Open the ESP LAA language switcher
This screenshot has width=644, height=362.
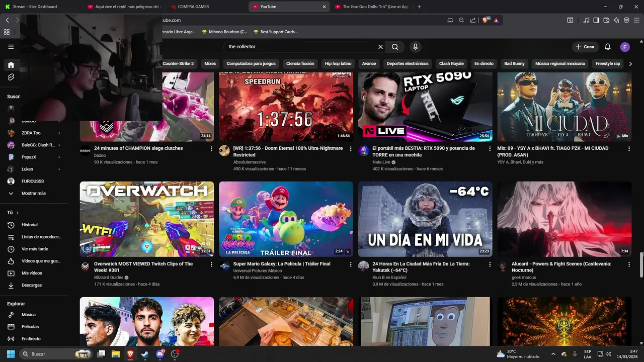(x=588, y=354)
